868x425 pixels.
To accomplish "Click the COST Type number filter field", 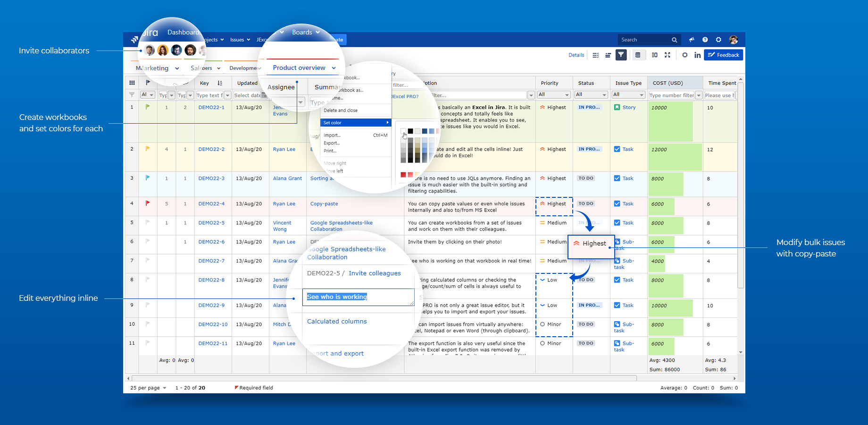I will [x=672, y=95].
